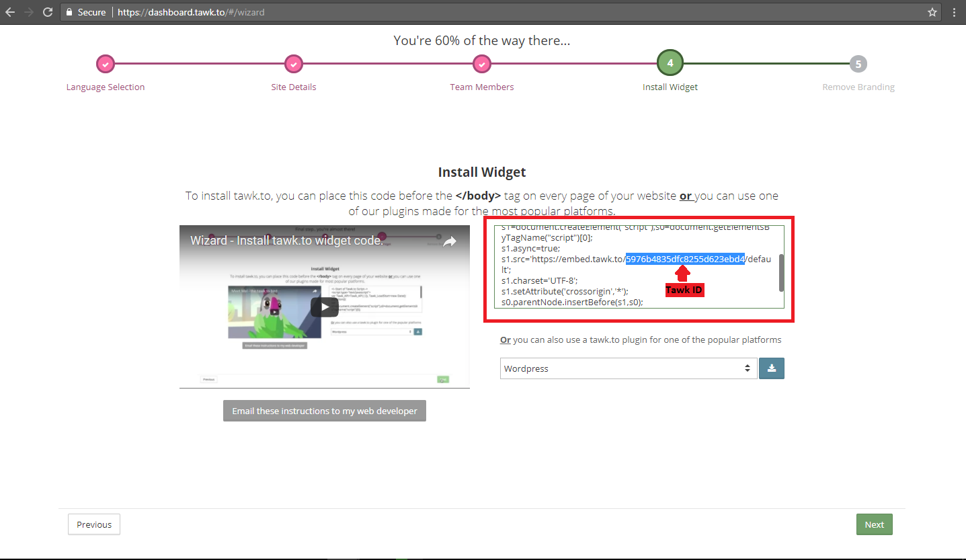Select step 5 Remove Branding circle
The width and height of the screenshot is (966, 560).
[858, 64]
